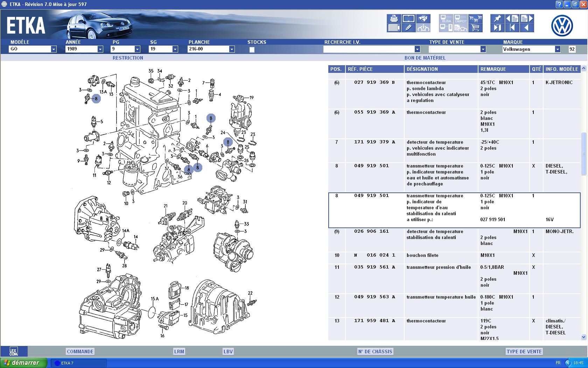The image size is (588, 368).
Task: Jump to first item icon
Action: (512, 28)
